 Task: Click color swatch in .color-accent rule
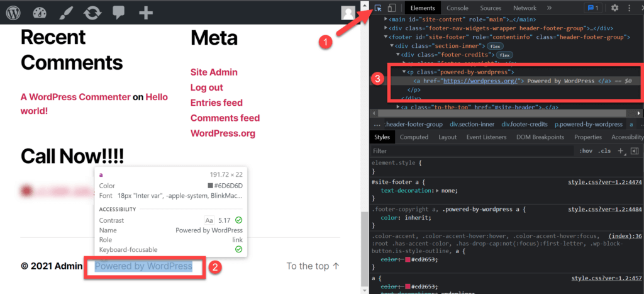coord(408,259)
